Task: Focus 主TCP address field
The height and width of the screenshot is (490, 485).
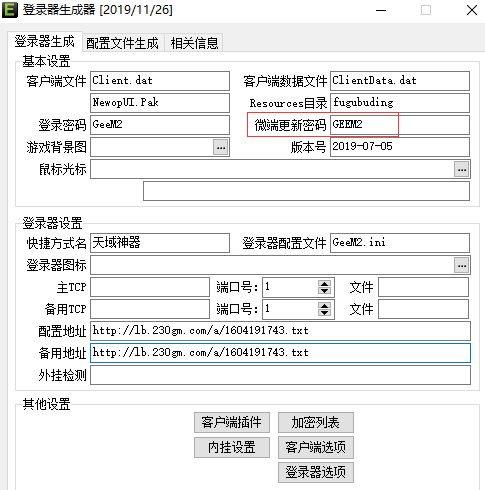Action: pos(150,287)
